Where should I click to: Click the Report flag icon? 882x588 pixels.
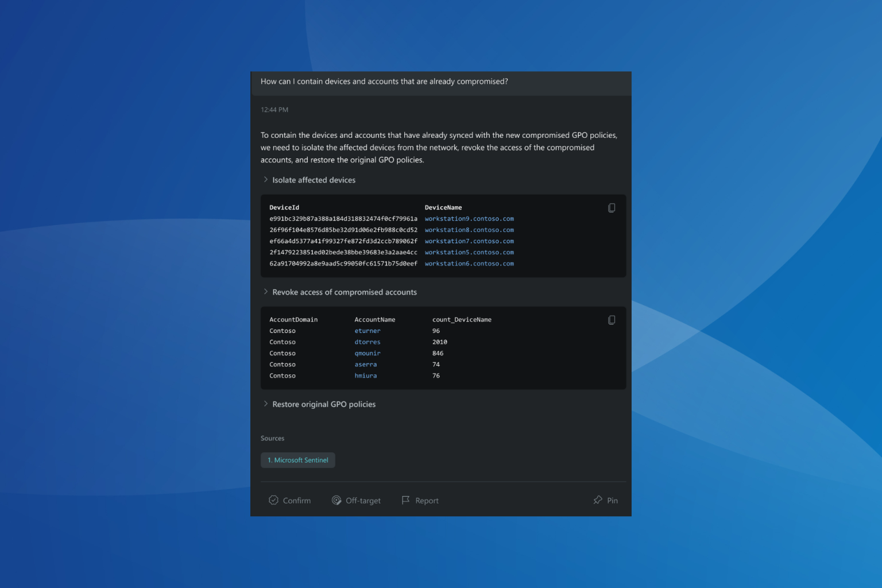point(405,500)
